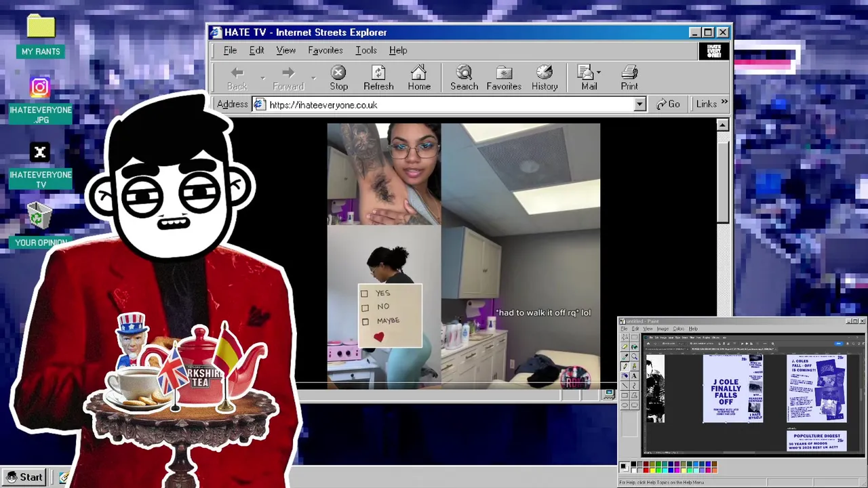This screenshot has width=868, height=488.
Task: Click the red heart on the note
Action: point(378,337)
